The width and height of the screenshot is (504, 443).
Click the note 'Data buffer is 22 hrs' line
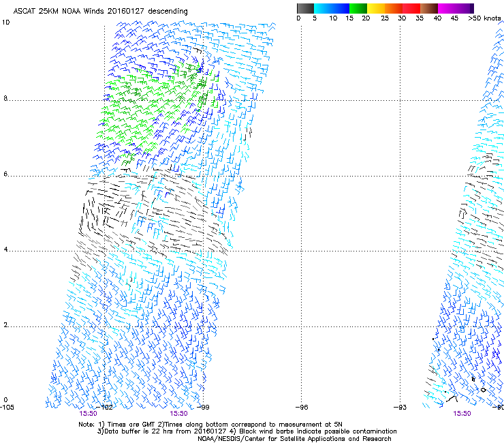pos(247,431)
